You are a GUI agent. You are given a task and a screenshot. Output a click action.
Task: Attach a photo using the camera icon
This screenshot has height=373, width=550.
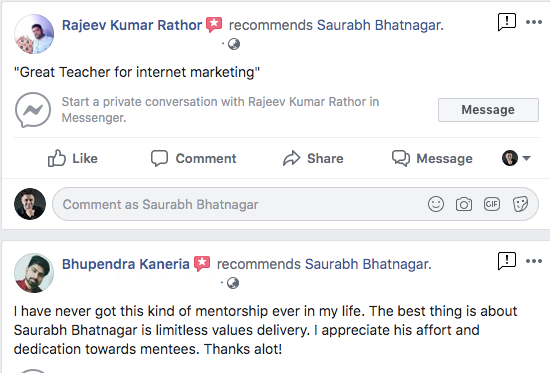[464, 204]
